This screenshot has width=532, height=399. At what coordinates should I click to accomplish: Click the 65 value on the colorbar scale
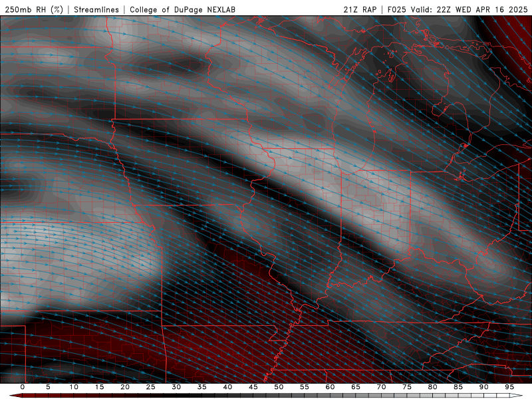[356, 387]
